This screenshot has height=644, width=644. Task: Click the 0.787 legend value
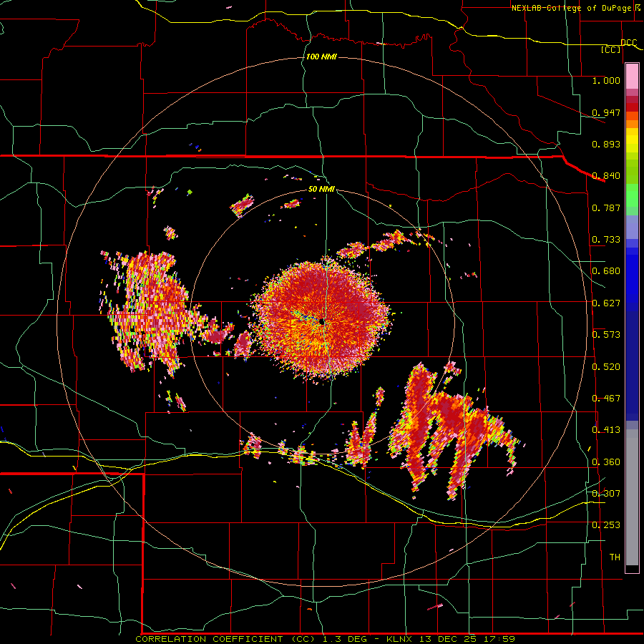pos(606,208)
